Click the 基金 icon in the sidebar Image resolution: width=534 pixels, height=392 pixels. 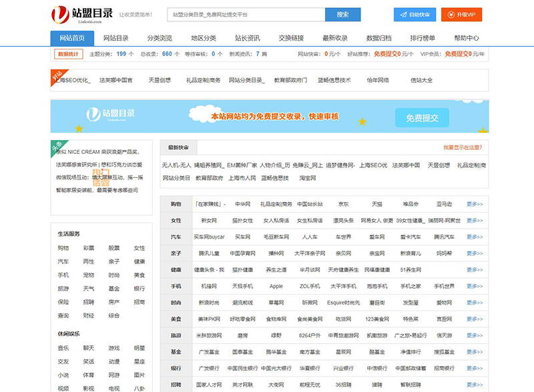114,287
